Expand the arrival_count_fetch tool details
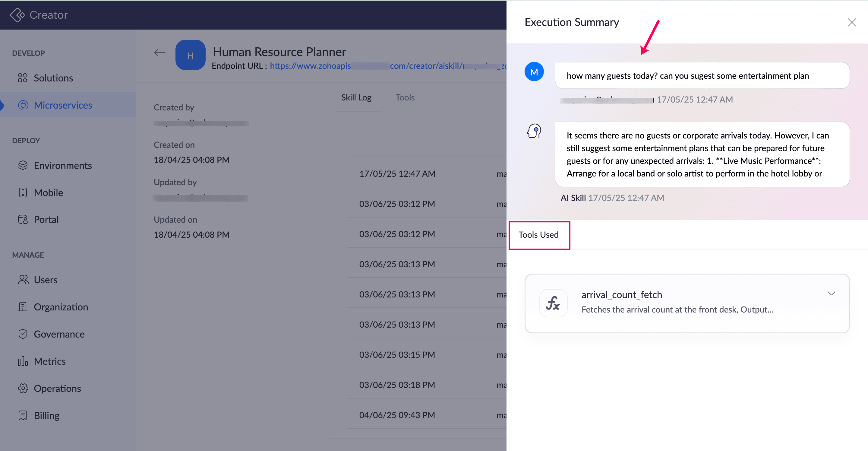The width and height of the screenshot is (868, 451). point(831,294)
